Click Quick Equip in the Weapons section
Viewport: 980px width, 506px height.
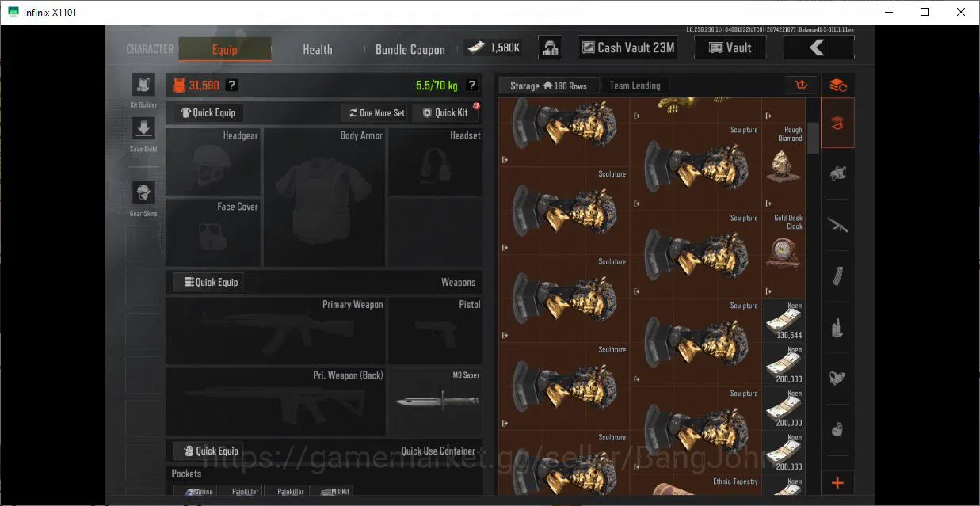pos(210,282)
